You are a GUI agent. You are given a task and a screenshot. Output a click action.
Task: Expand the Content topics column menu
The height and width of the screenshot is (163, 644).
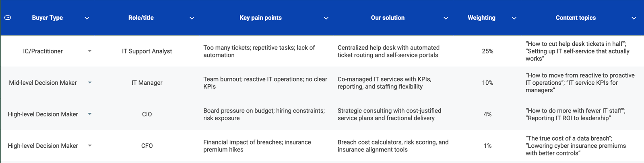click(x=634, y=18)
